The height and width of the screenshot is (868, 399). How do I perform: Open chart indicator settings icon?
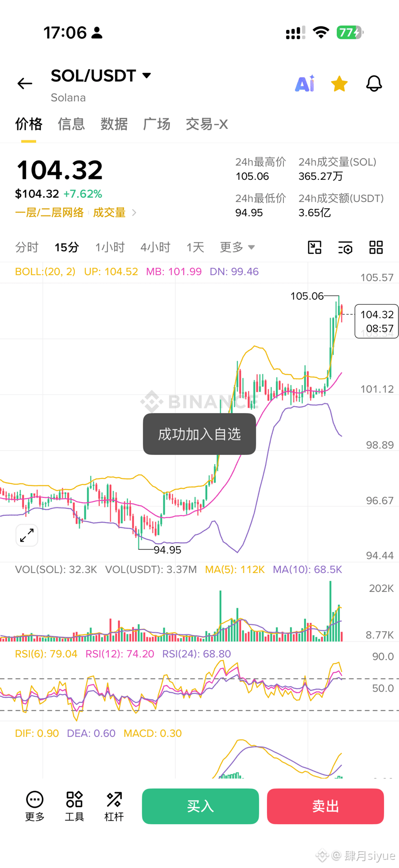[345, 247]
